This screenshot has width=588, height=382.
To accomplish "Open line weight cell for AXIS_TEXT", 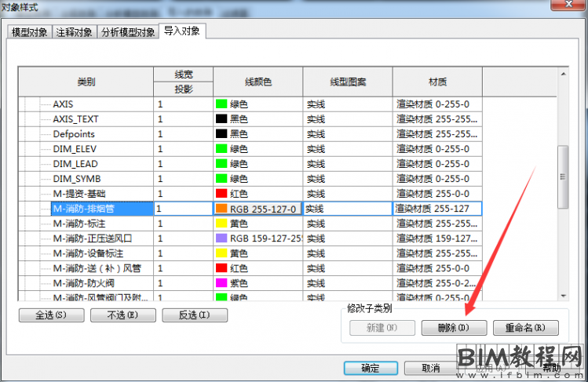I will (182, 119).
